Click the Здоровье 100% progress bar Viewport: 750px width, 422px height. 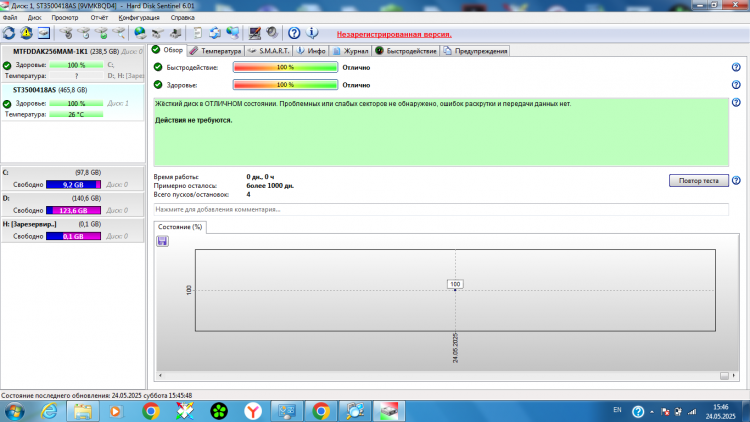[285, 85]
